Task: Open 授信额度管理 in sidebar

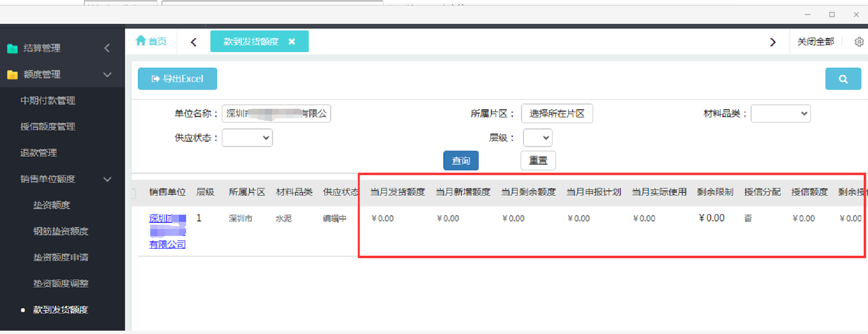Action: tap(48, 127)
